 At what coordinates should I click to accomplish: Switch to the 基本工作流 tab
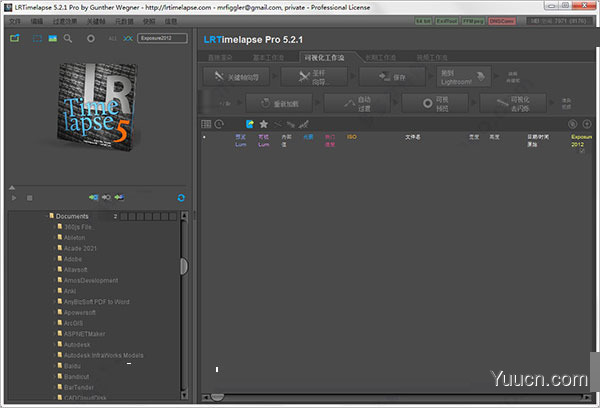tap(268, 57)
